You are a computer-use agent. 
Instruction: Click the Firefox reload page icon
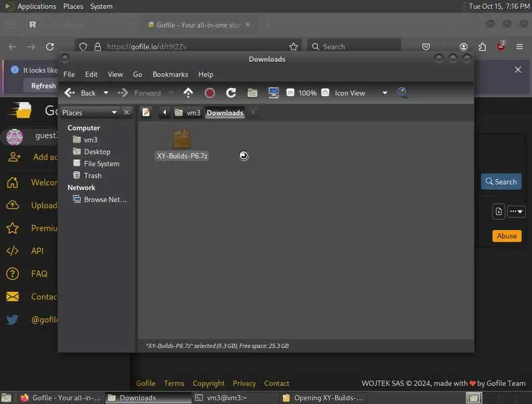click(50, 46)
